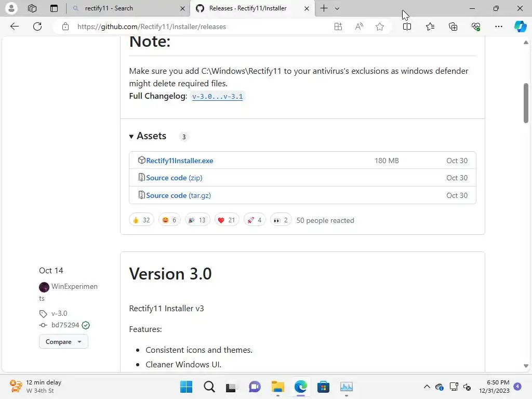Open the traffic delay widget on taskbar
The image size is (532, 399).
[35, 387]
